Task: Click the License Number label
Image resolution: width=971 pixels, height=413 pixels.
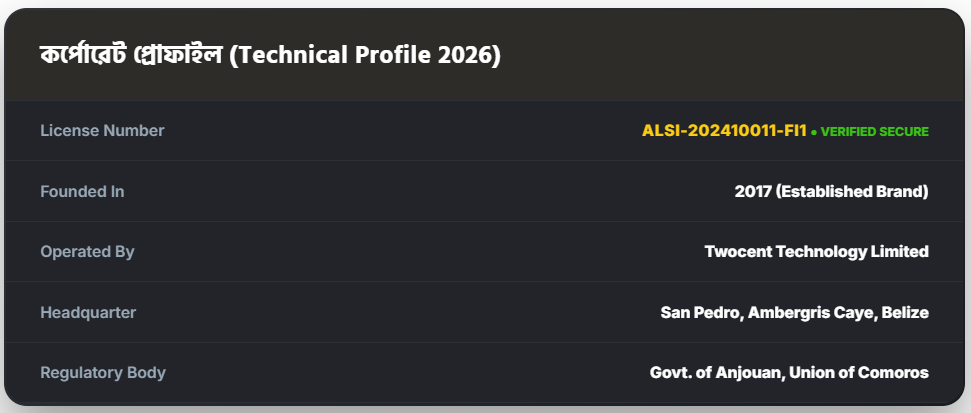Action: click(x=102, y=131)
